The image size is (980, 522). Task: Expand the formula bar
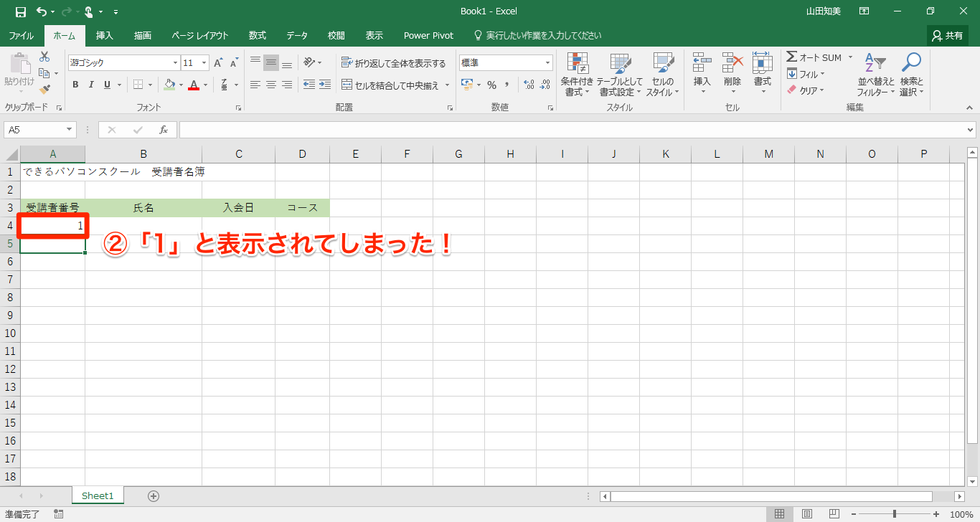971,130
